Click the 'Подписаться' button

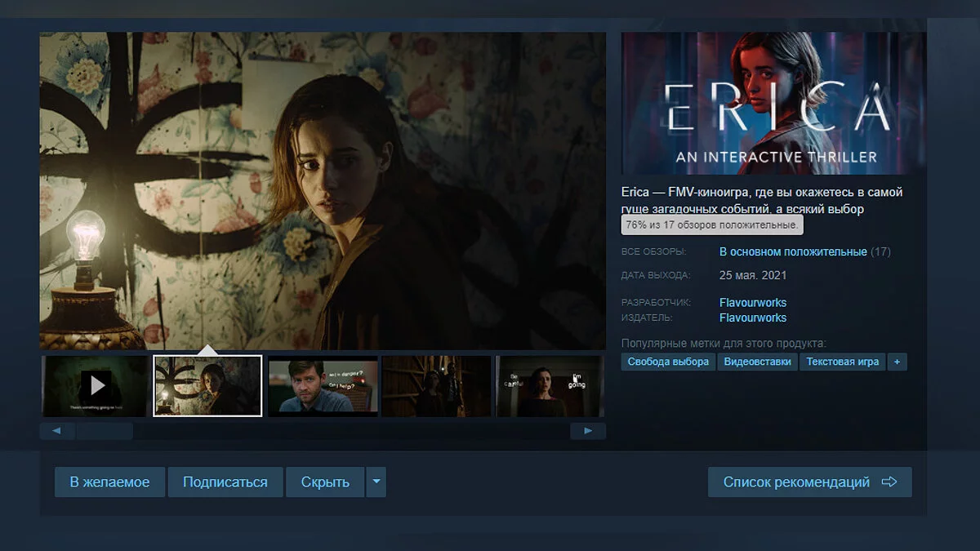pyautogui.click(x=225, y=482)
